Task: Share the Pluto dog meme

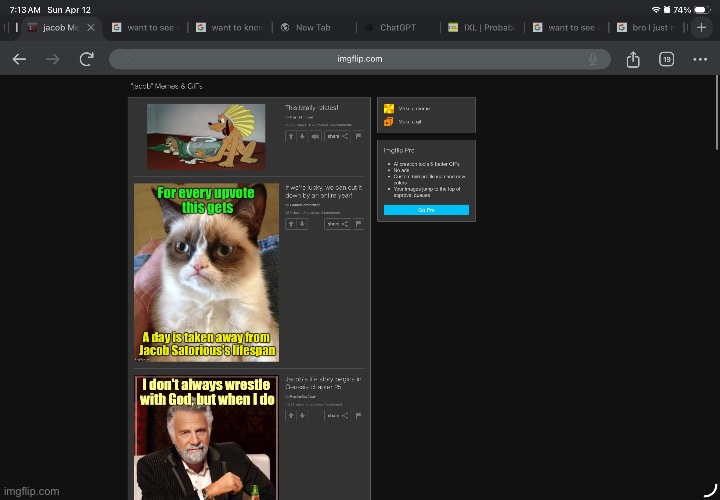Action: (338, 136)
